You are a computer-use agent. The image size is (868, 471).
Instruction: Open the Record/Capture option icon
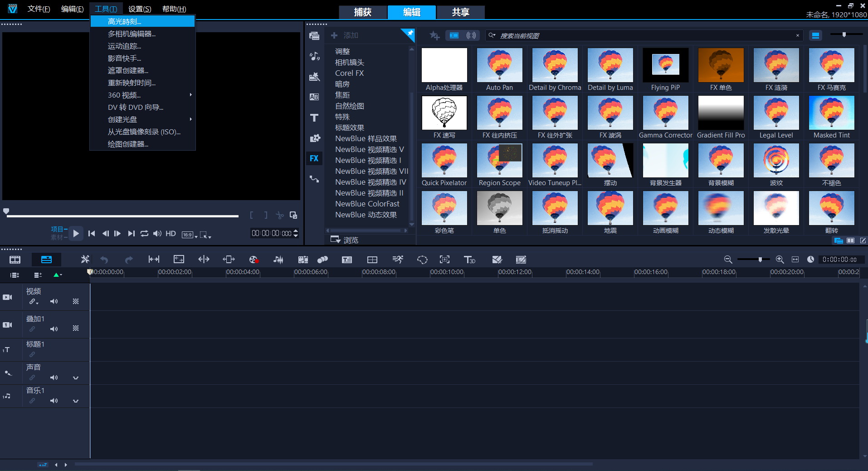tap(254, 260)
